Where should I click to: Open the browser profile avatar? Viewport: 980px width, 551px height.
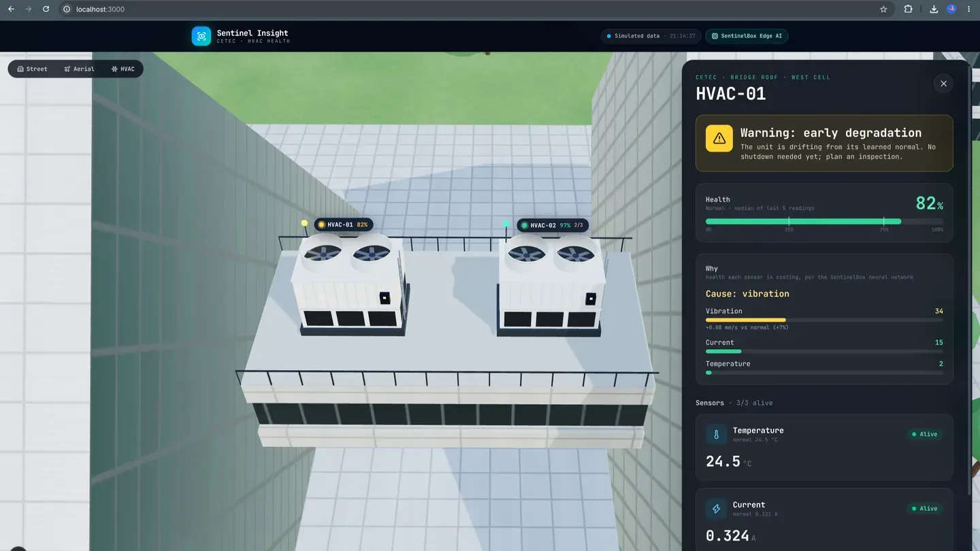(951, 9)
